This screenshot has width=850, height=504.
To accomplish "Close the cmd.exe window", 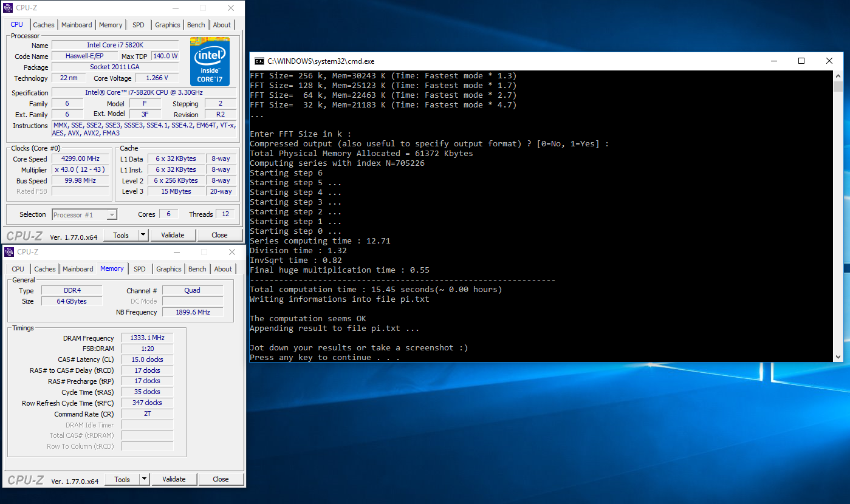I will click(829, 61).
